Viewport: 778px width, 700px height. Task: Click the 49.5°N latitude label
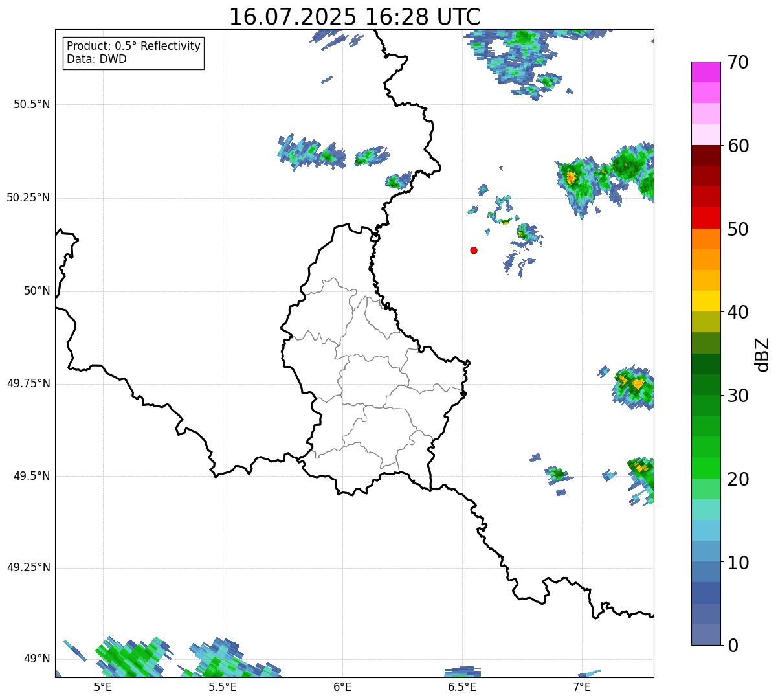click(x=31, y=476)
